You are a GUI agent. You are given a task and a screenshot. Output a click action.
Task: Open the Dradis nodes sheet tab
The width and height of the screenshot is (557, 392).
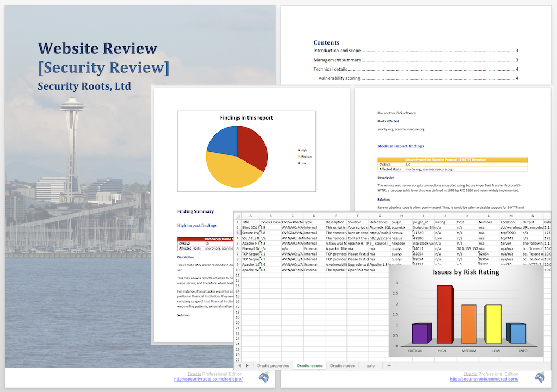coord(342,365)
